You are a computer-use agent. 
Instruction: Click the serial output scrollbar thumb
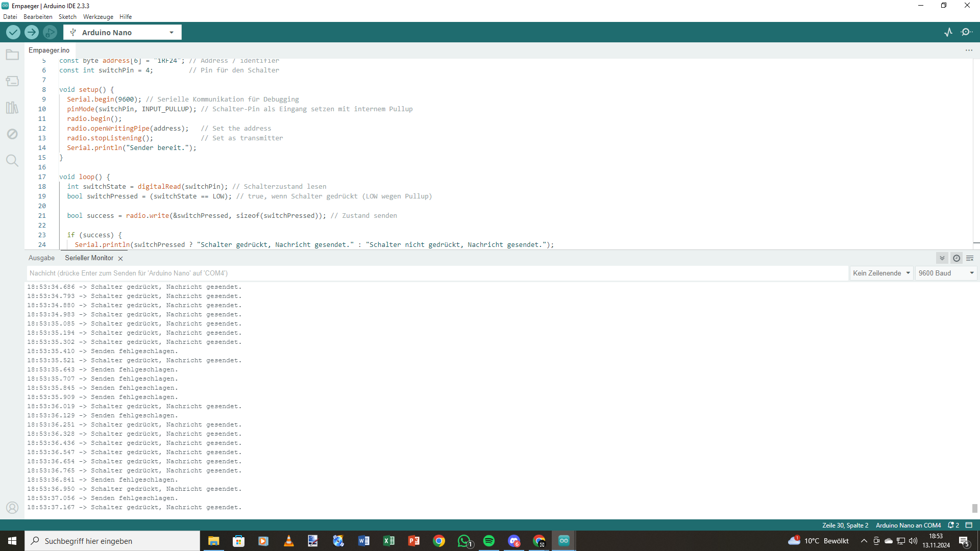pos(974,508)
